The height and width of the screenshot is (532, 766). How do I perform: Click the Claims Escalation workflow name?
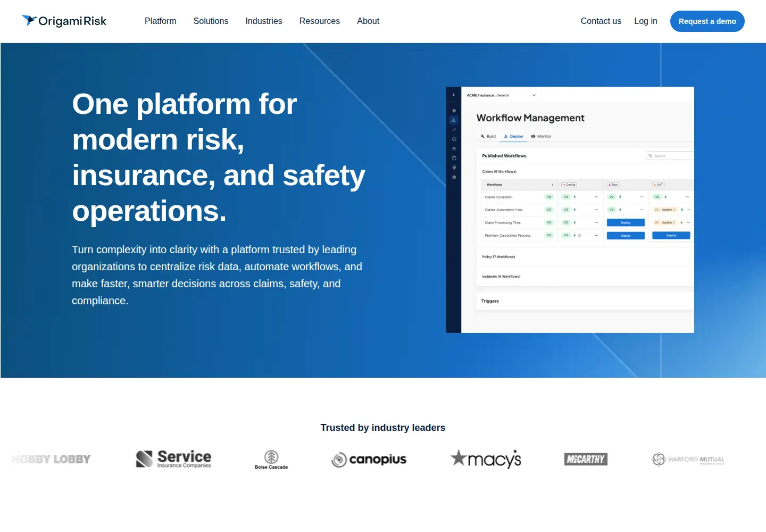[x=498, y=197]
